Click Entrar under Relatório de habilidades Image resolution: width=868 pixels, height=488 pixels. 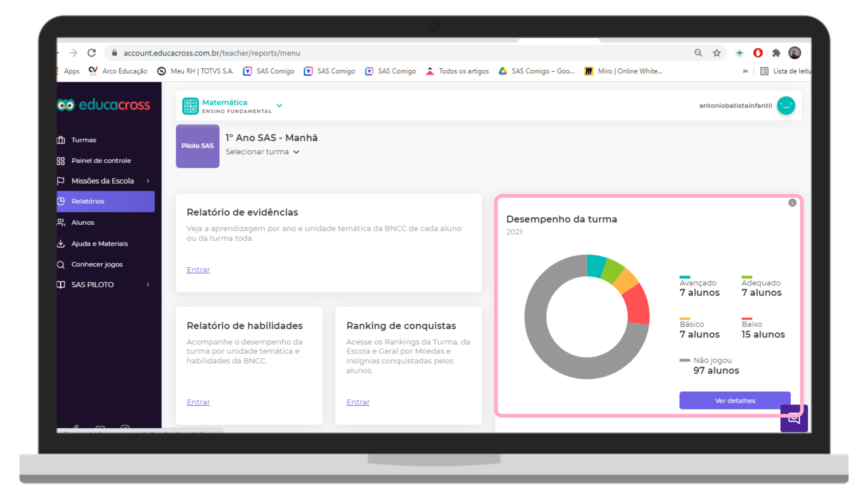click(x=198, y=402)
